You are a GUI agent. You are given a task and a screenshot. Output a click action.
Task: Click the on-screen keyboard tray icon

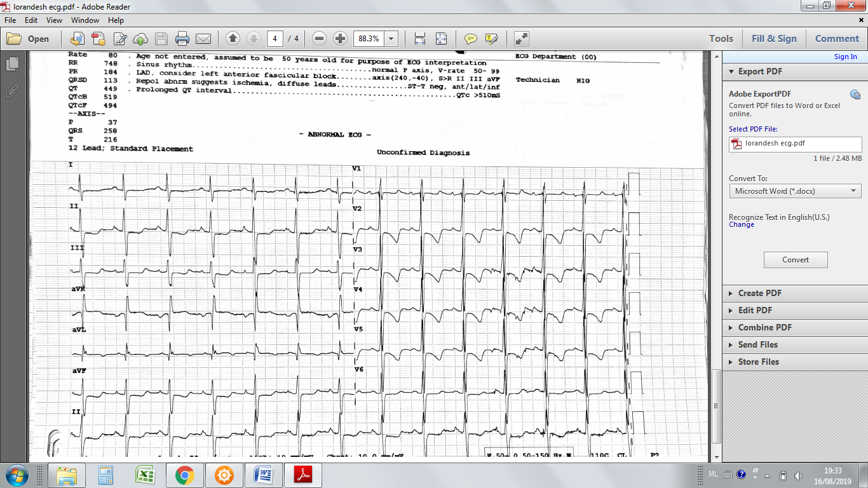click(x=727, y=475)
